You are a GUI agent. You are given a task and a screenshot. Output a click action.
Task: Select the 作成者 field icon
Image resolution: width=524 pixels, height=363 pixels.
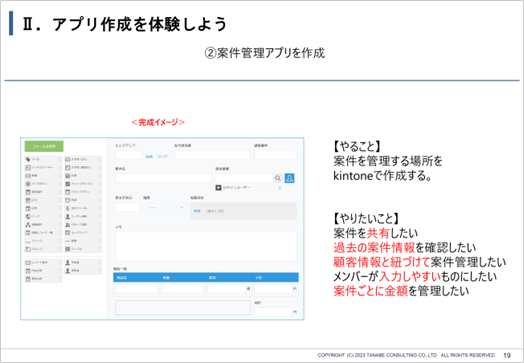click(x=68, y=263)
